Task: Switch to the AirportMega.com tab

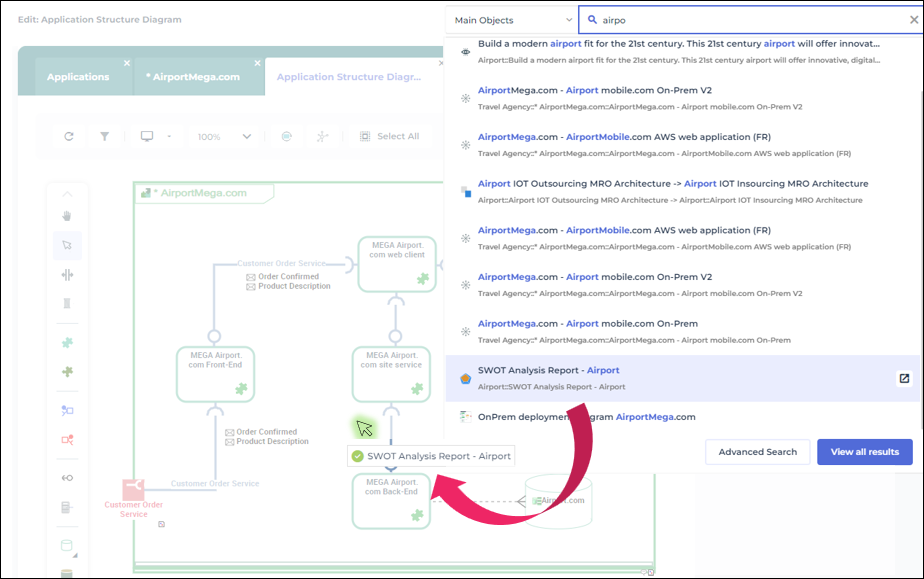Action: click(196, 77)
